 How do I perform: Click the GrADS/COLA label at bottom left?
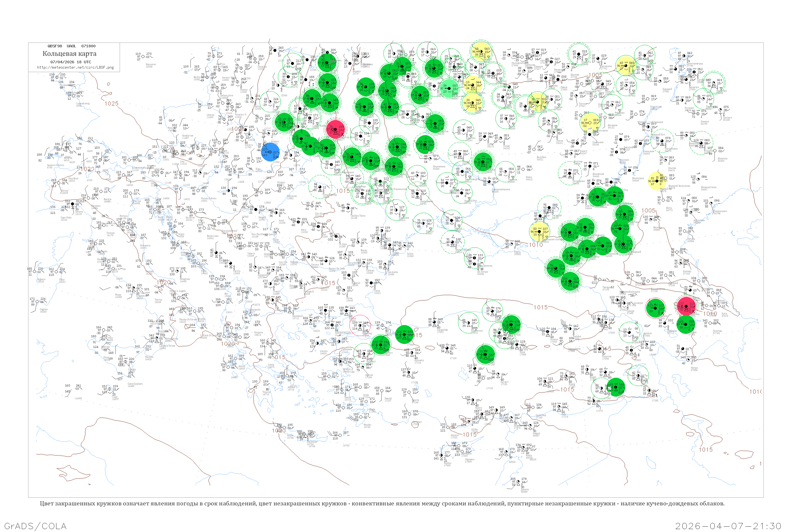pyautogui.click(x=36, y=526)
